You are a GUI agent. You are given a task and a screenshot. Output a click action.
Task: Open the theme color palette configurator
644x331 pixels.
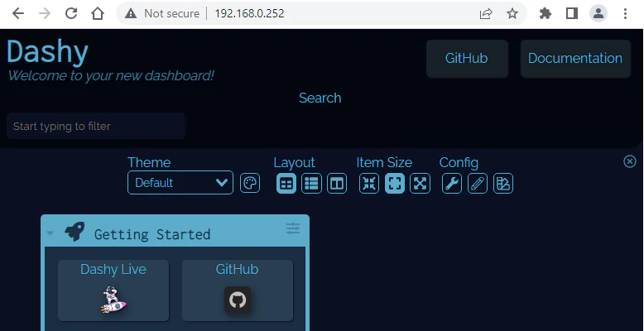[x=250, y=183]
